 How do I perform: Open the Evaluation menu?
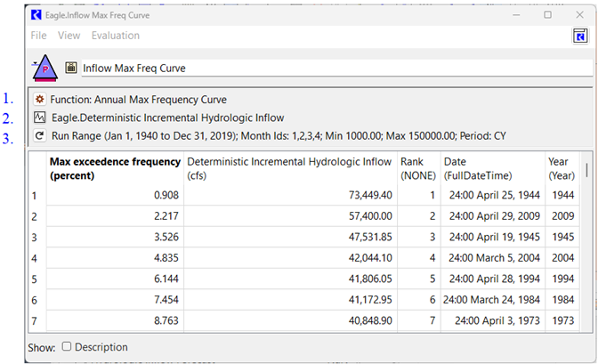pyautogui.click(x=115, y=36)
